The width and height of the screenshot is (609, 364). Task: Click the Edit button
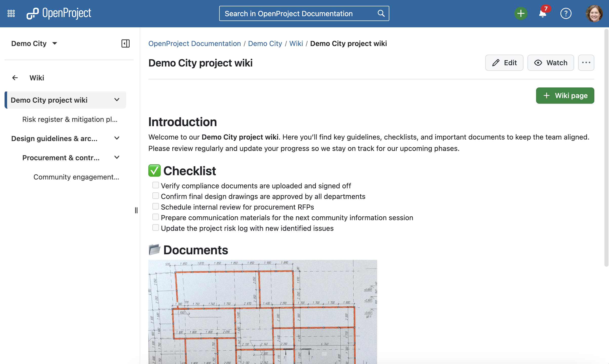pyautogui.click(x=504, y=63)
